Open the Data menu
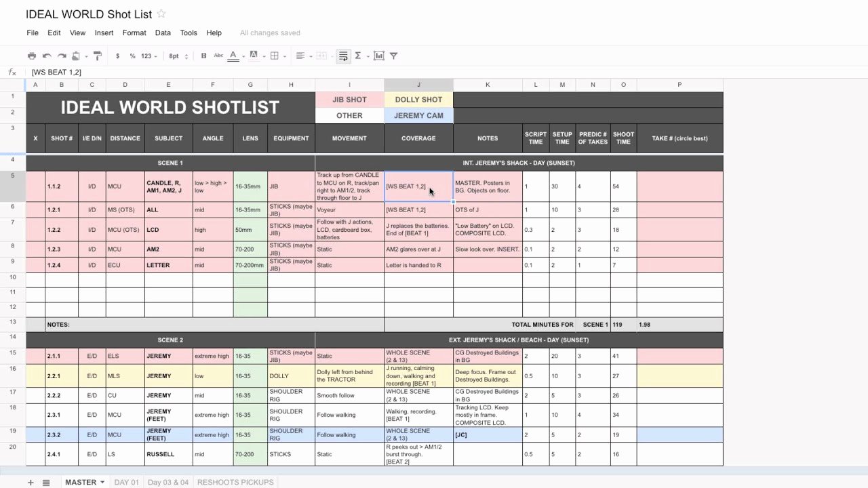The image size is (868, 488). [x=163, y=33]
